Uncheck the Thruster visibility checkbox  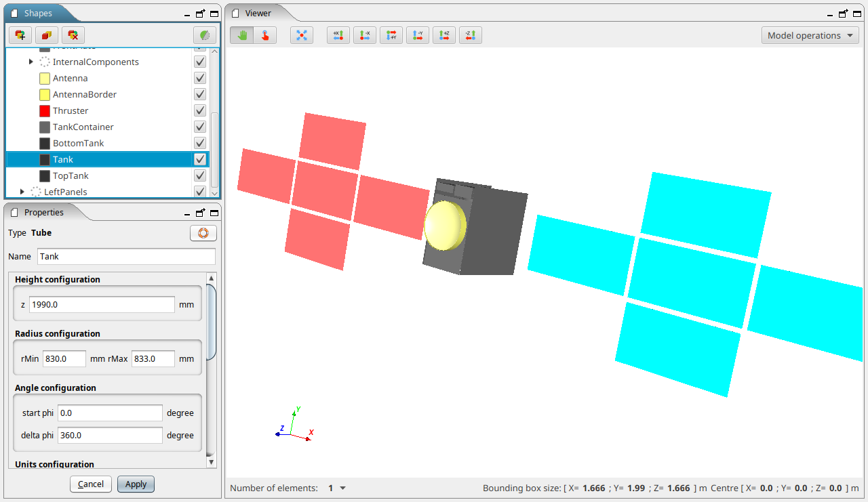[x=199, y=110]
